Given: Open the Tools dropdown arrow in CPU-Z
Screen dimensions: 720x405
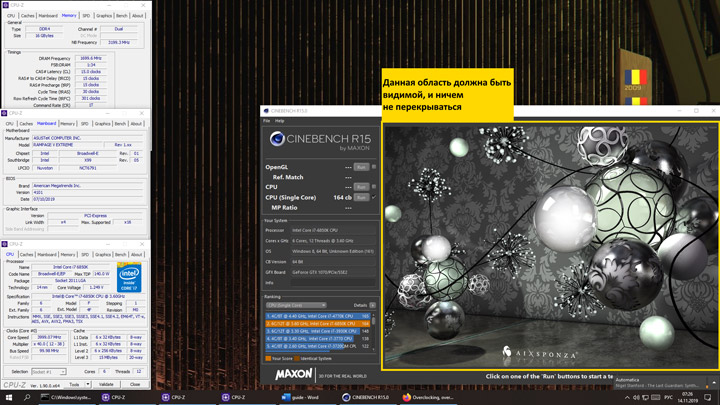Looking at the screenshot, I should point(88,384).
